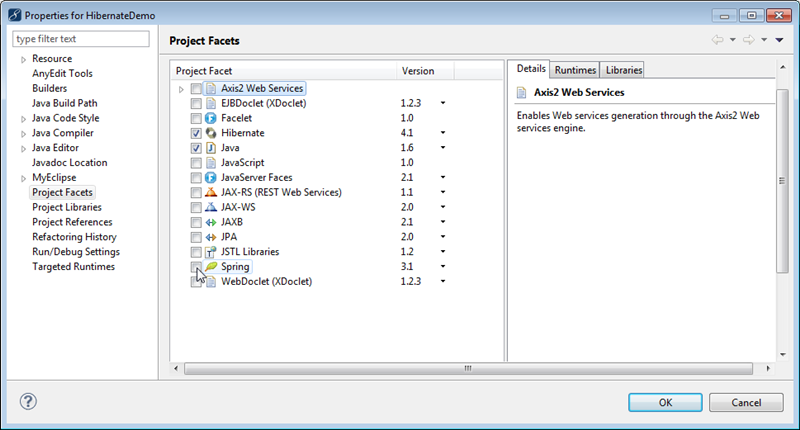Expand the MyEclipse tree node
The height and width of the screenshot is (430, 800).
click(x=24, y=177)
